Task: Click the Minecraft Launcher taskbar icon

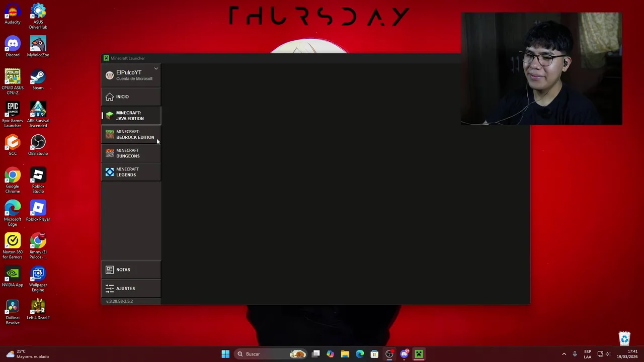Action: (419, 354)
